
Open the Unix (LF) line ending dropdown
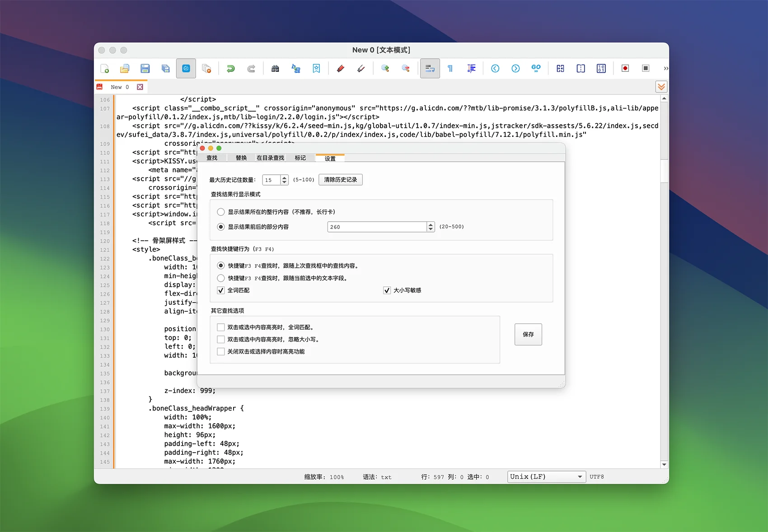click(x=547, y=477)
